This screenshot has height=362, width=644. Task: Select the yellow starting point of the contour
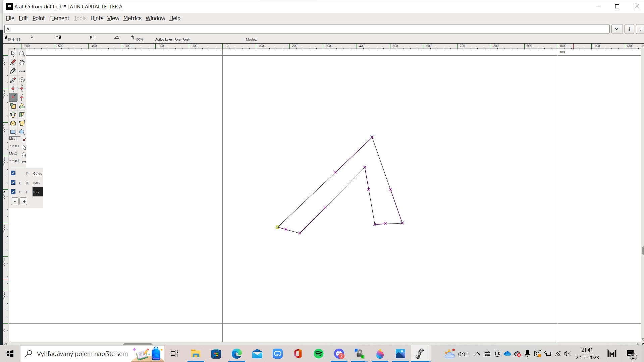pos(277,227)
